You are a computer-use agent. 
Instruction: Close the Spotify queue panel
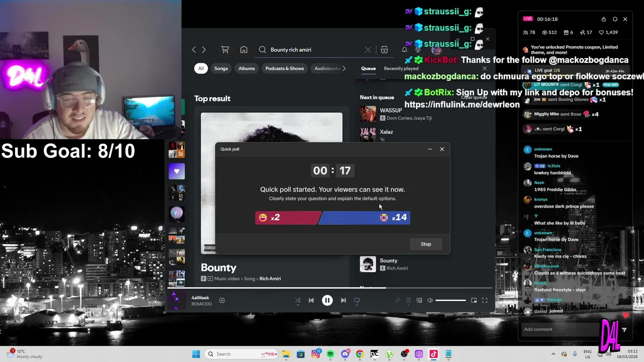(485, 68)
